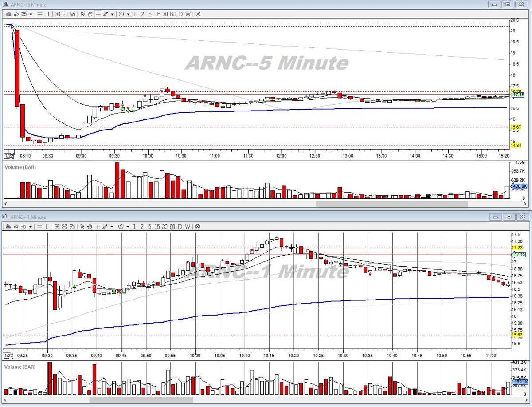
Task: Click zoom reset icon in 5 Minute toolbar
Action: pyautogui.click(x=73, y=14)
